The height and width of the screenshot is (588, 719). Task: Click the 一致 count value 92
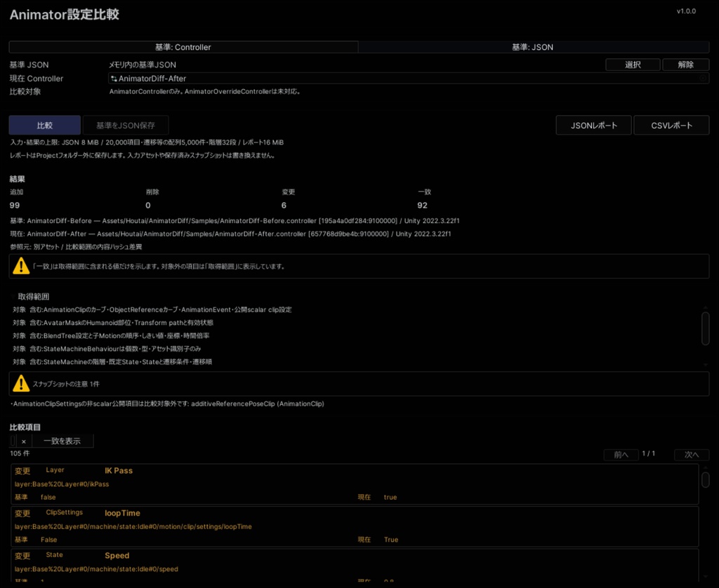(x=422, y=206)
